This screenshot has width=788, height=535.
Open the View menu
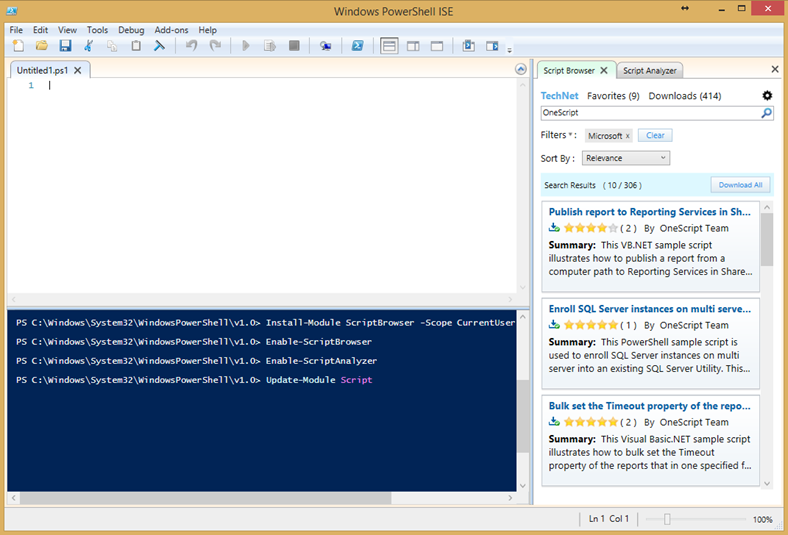[67, 30]
